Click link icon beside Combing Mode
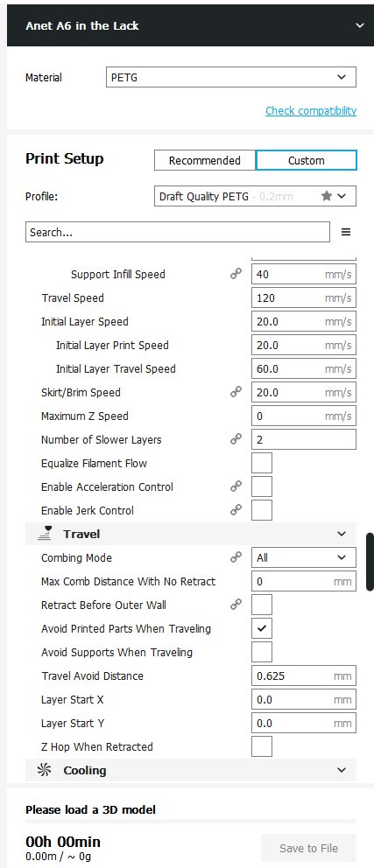 pyautogui.click(x=236, y=557)
